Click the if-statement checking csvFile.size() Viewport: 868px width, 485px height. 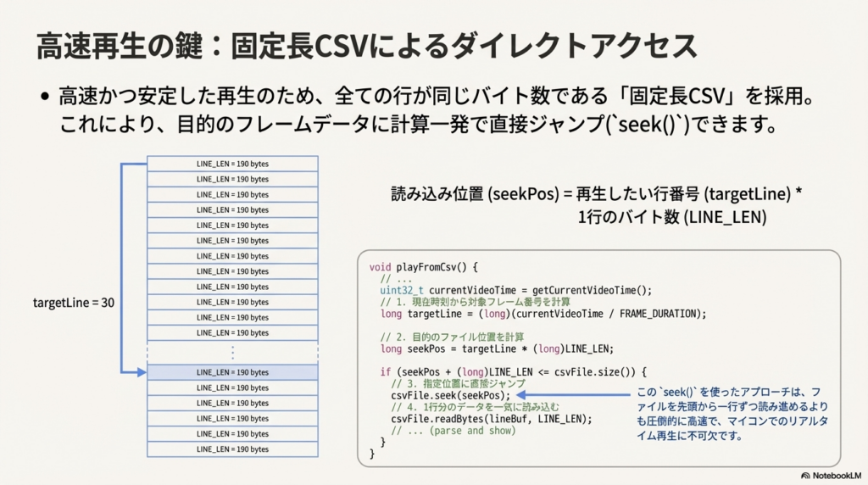point(514,372)
